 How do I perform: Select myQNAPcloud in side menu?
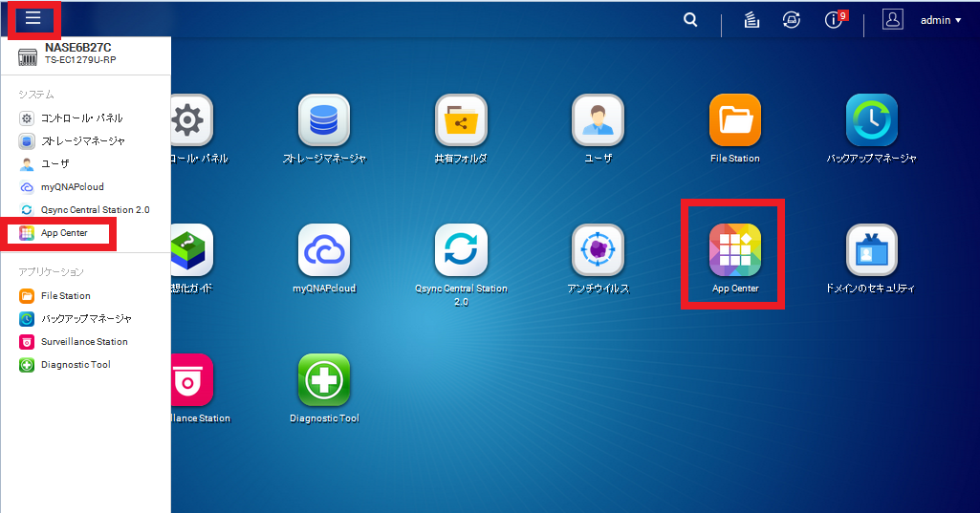pyautogui.click(x=86, y=187)
